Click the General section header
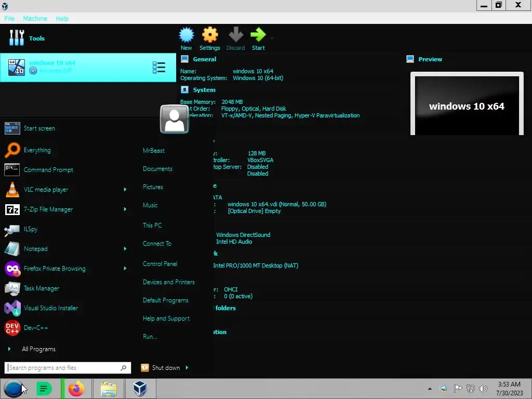The width and height of the screenshot is (532, 399). coord(204,59)
